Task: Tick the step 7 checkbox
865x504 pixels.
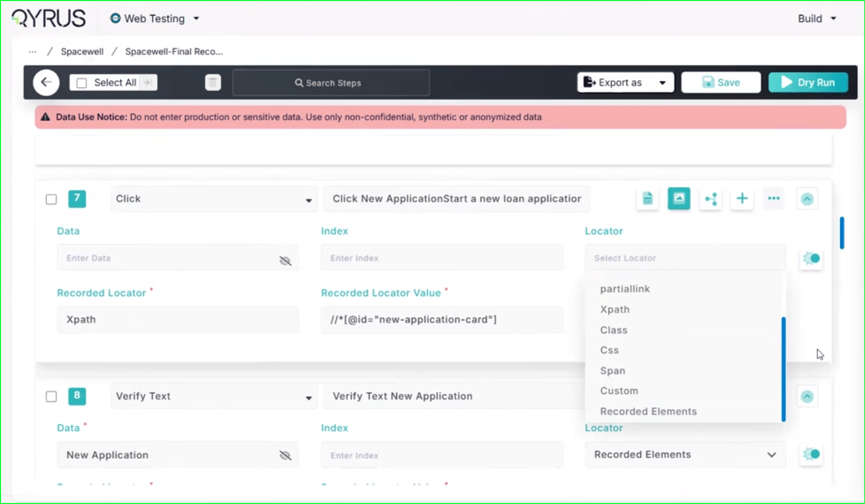Action: 51,199
